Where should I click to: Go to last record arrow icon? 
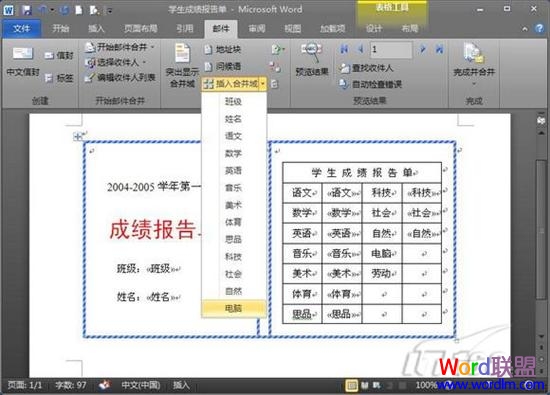pos(439,49)
